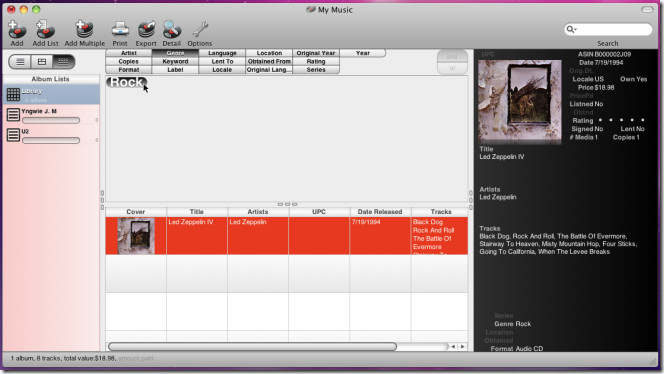Click the Add Multiple toolbar icon
This screenshot has width=664, height=374.
coord(84,30)
